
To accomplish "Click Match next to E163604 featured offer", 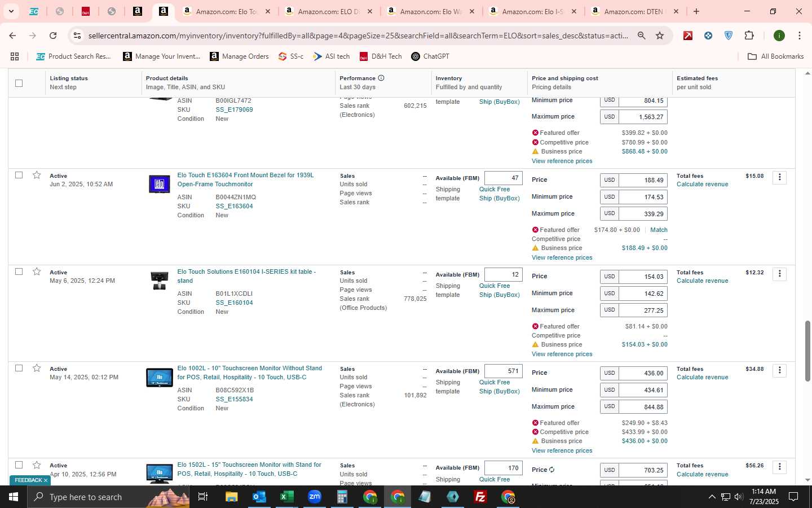I will [x=659, y=230].
